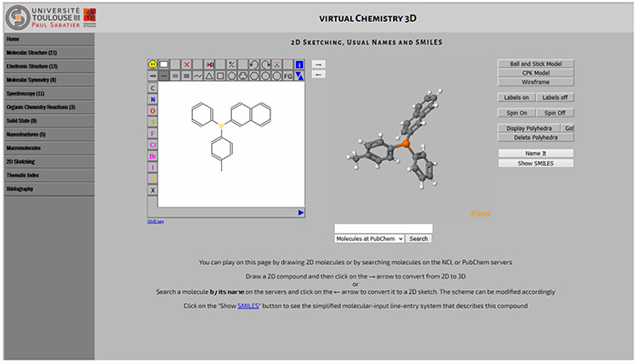Select the chain bond tool

point(197,76)
